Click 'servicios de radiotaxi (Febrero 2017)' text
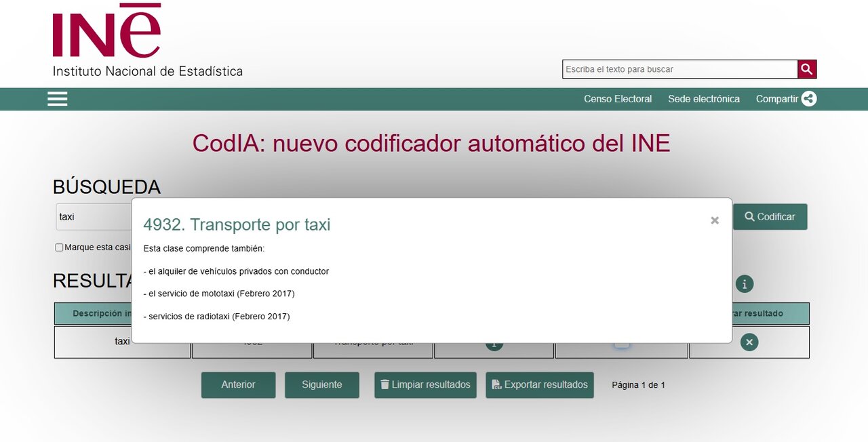868x442 pixels. (216, 317)
